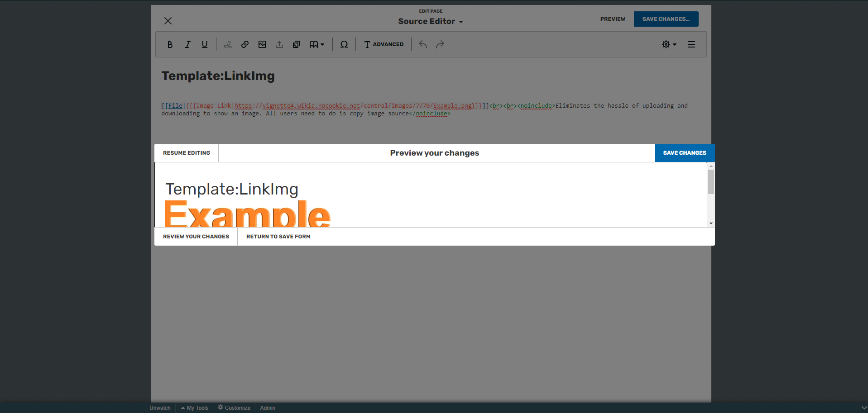The width and height of the screenshot is (868, 413).
Task: Insert a gallery or template icon
Action: 297,44
